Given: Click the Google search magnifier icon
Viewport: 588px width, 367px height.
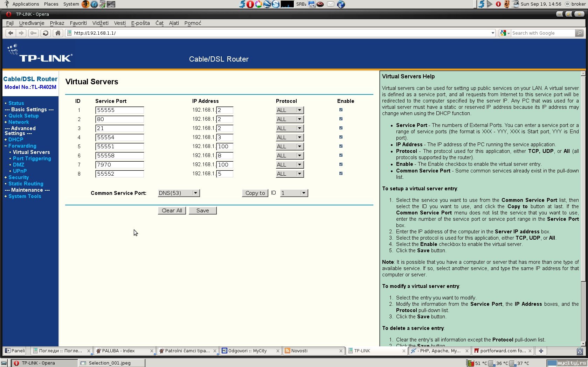Looking at the screenshot, I should coord(579,33).
